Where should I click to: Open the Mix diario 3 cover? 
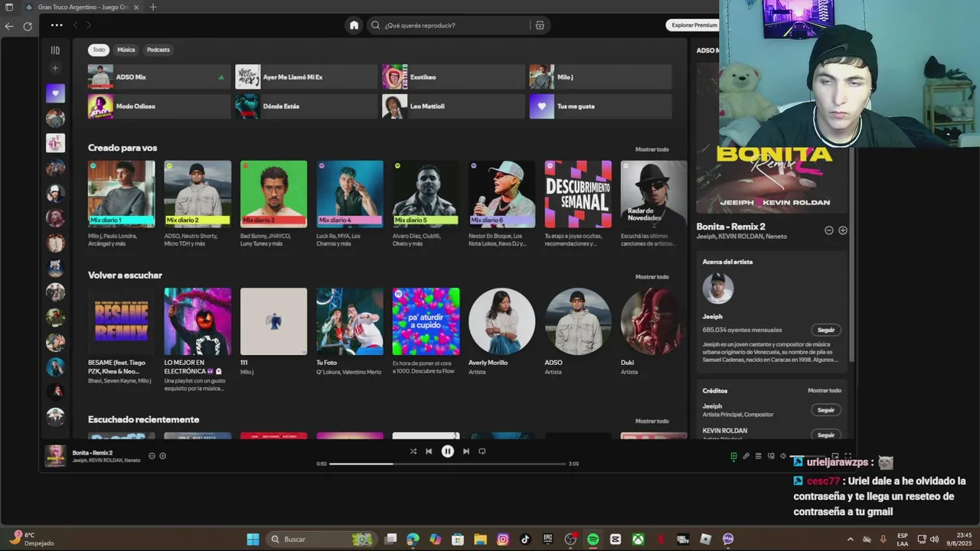pyautogui.click(x=273, y=194)
